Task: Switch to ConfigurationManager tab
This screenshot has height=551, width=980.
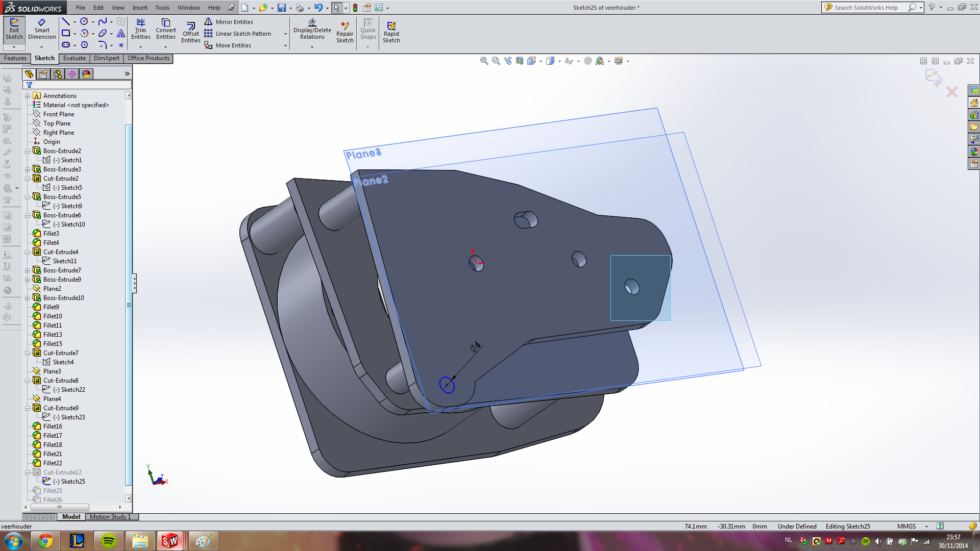Action: [58, 74]
